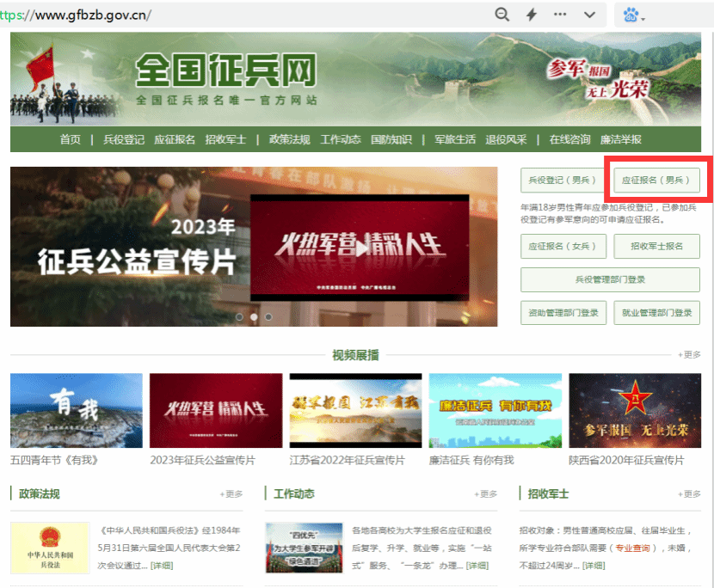
Task: Click the national emblem law thumbnail
Action: (x=50, y=548)
